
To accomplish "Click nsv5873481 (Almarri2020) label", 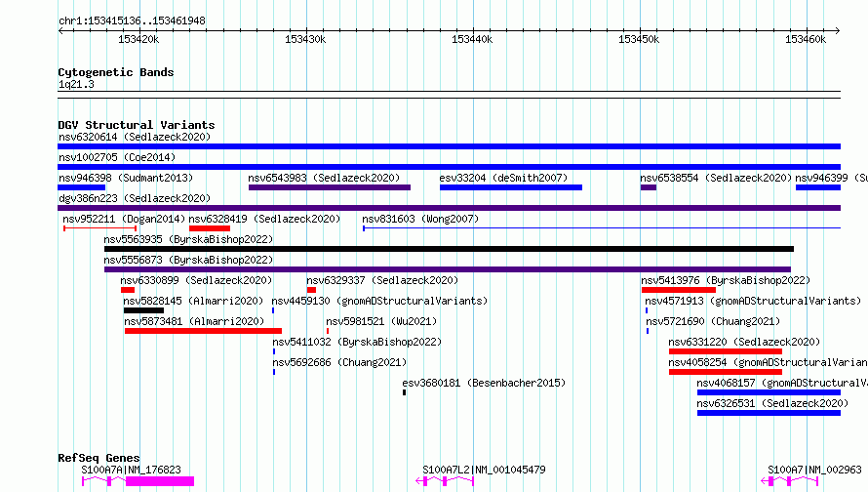I will point(194,321).
